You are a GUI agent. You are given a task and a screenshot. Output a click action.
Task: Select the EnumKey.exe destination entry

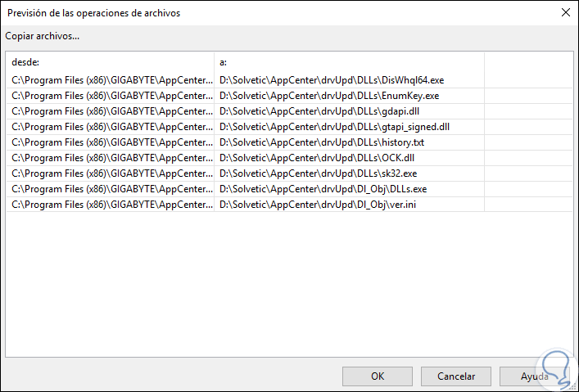[329, 96]
